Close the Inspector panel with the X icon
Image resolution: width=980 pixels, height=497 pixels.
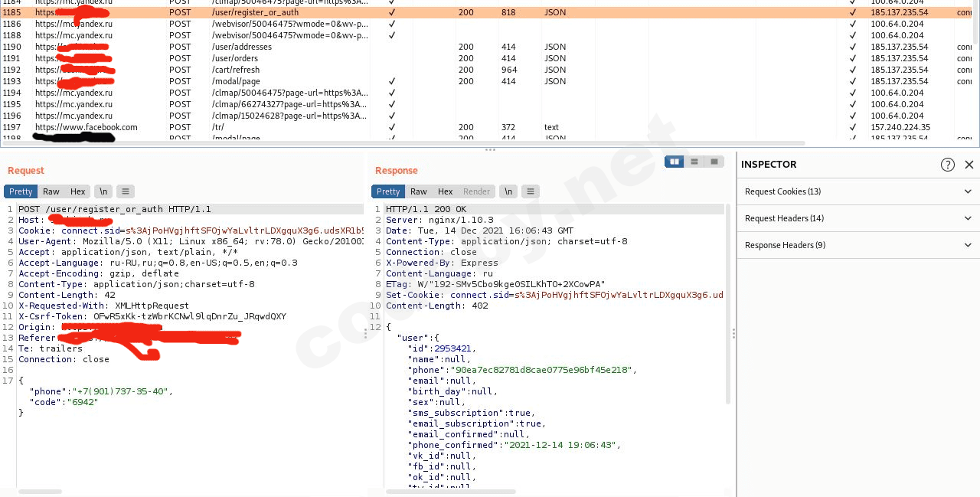pos(969,165)
